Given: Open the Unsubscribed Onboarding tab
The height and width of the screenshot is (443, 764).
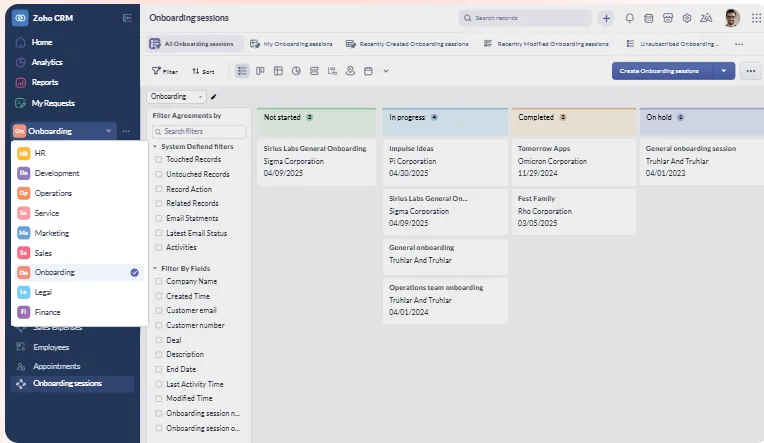Looking at the screenshot, I should pyautogui.click(x=672, y=44).
